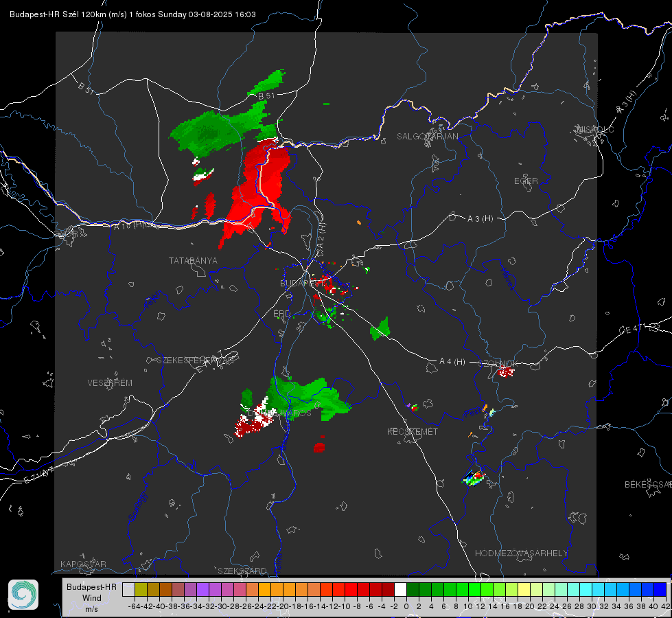Image resolution: width=672 pixels, height=618 pixels.
Task: Click the SALGÓTARJÁN city label
Action: [427, 137]
